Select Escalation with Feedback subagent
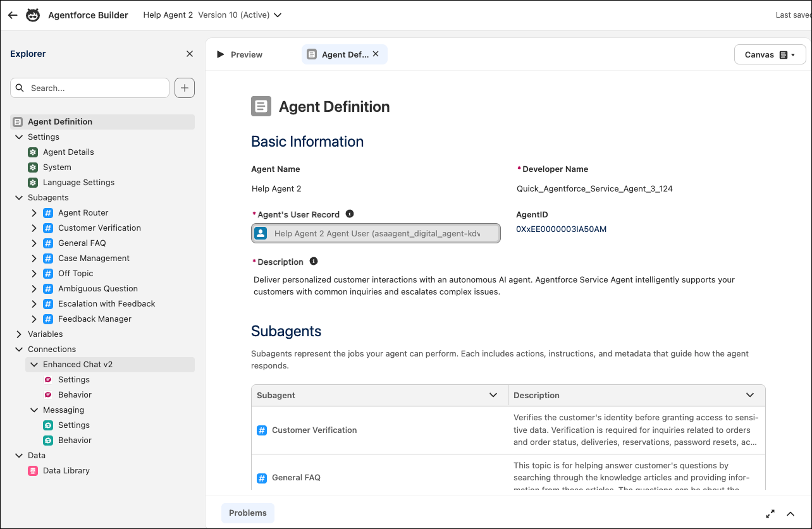812x529 pixels. [107, 304]
